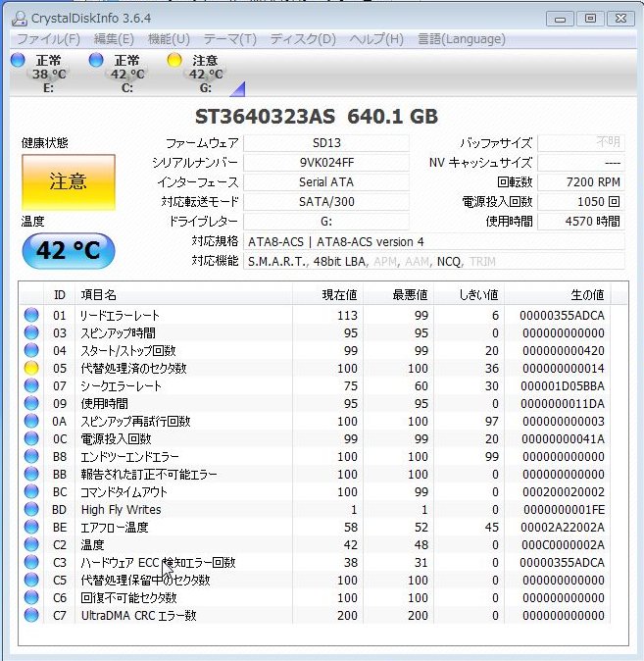Click the interface field Serial ATA

point(326,182)
